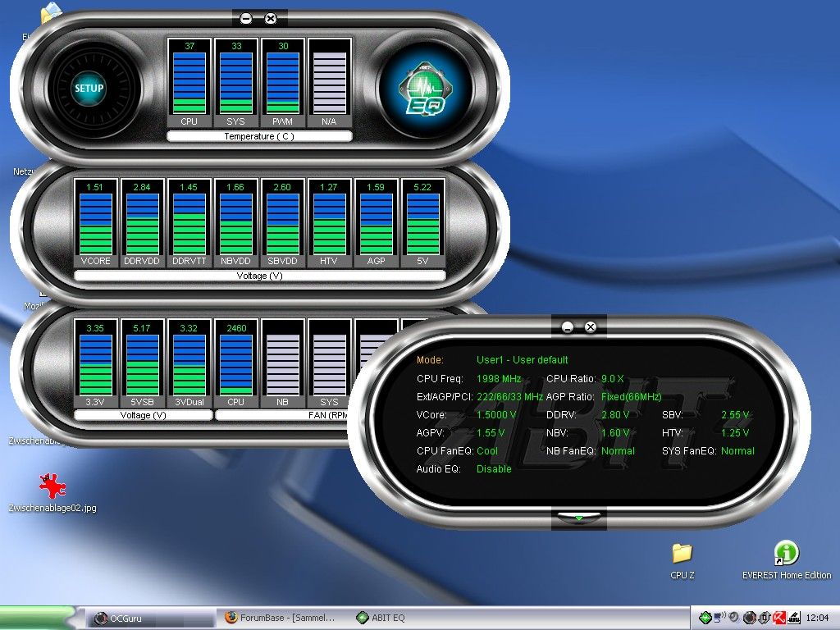
Task: Click the gray arrows tray icon
Action: 765,618
